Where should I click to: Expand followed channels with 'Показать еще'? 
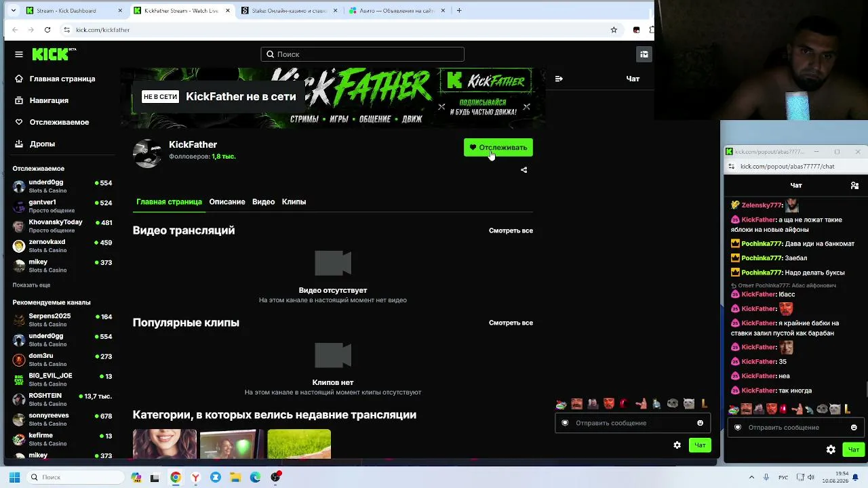[x=31, y=285]
